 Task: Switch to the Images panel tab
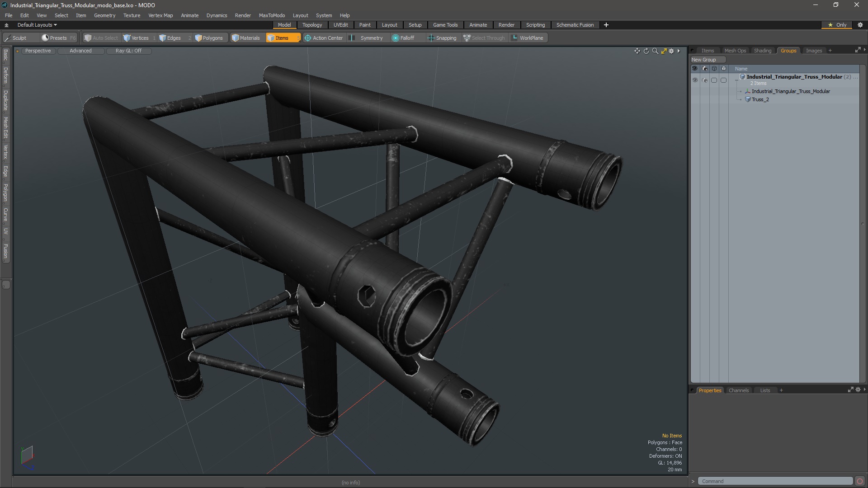tap(814, 51)
